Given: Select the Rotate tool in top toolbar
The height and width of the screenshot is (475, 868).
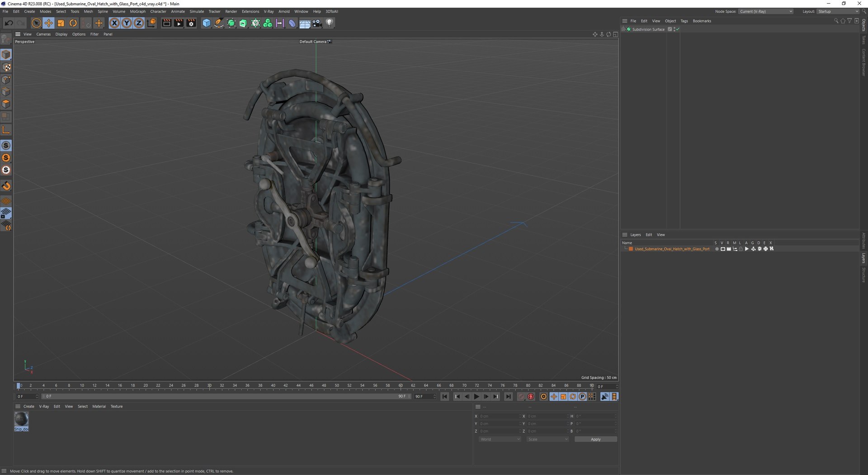Looking at the screenshot, I should coord(73,23).
